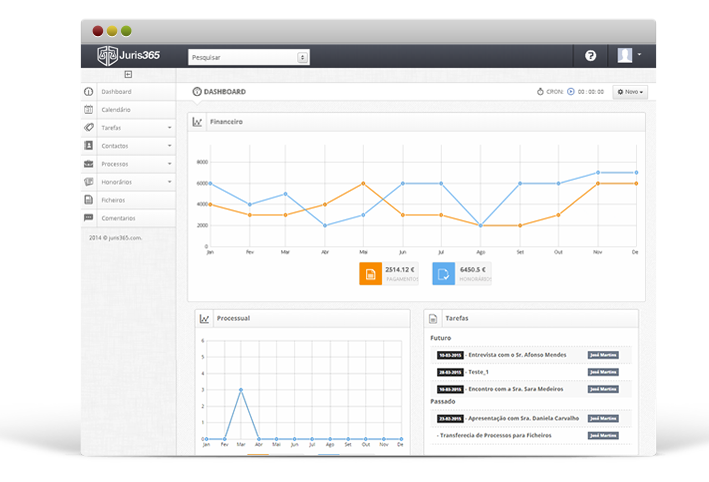The height and width of the screenshot is (482, 709).
Task: Open Dashboard from the sidebar
Action: pyautogui.click(x=116, y=91)
